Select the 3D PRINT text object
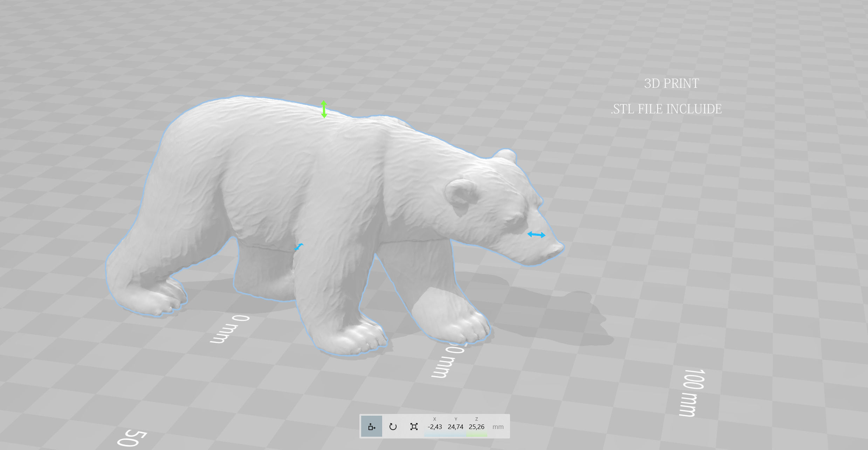The width and height of the screenshot is (868, 450). (671, 83)
